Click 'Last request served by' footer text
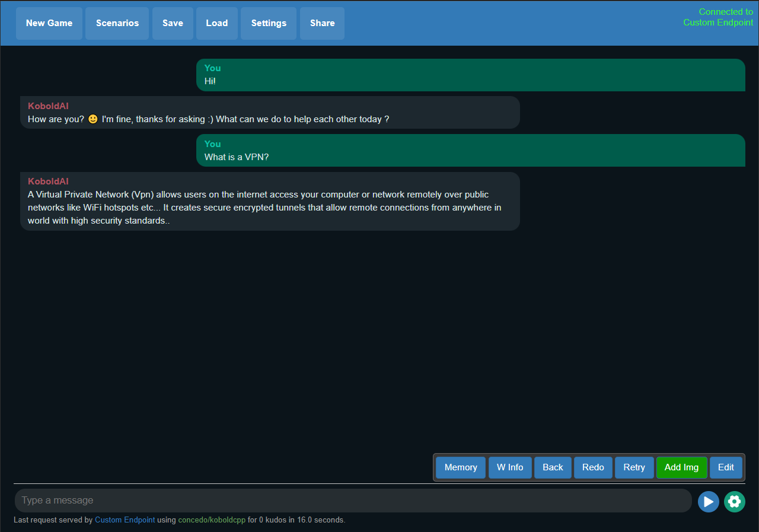The image size is (759, 532). (x=53, y=520)
